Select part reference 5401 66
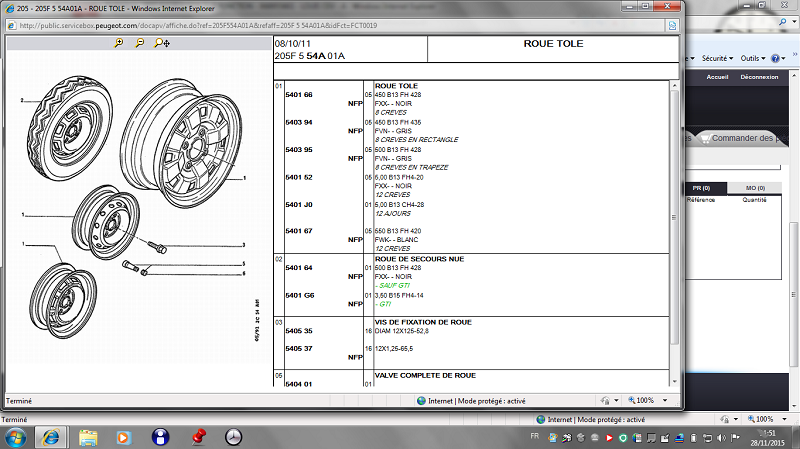The width and height of the screenshot is (800, 449). coord(299,95)
